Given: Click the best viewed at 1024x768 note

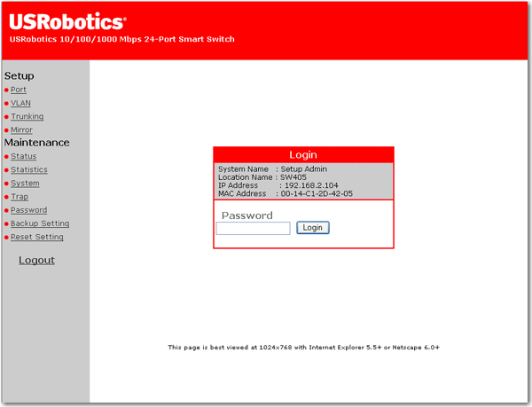Looking at the screenshot, I should (x=303, y=348).
